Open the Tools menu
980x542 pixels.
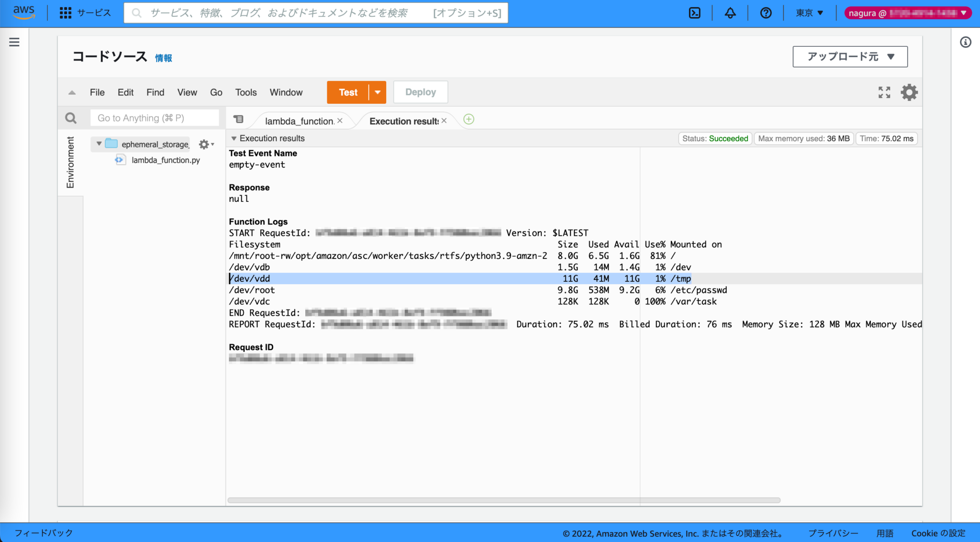(x=245, y=92)
